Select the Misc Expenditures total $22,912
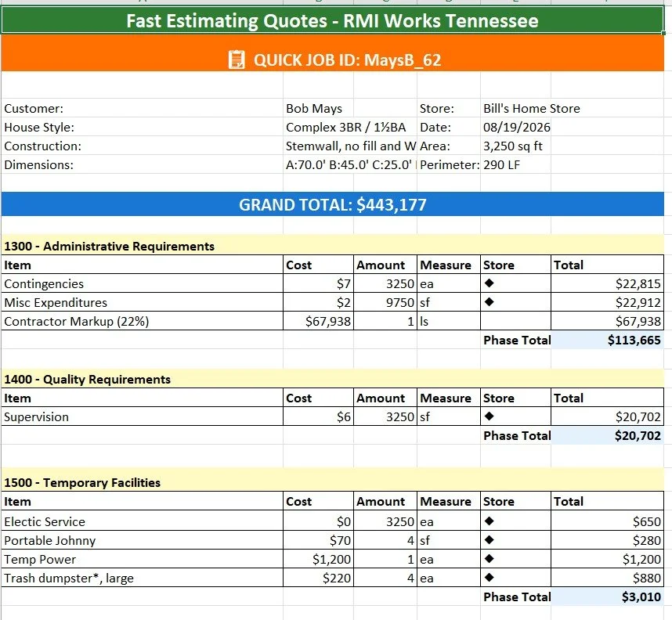Viewport: 672px width, 620px height. pyautogui.click(x=607, y=302)
